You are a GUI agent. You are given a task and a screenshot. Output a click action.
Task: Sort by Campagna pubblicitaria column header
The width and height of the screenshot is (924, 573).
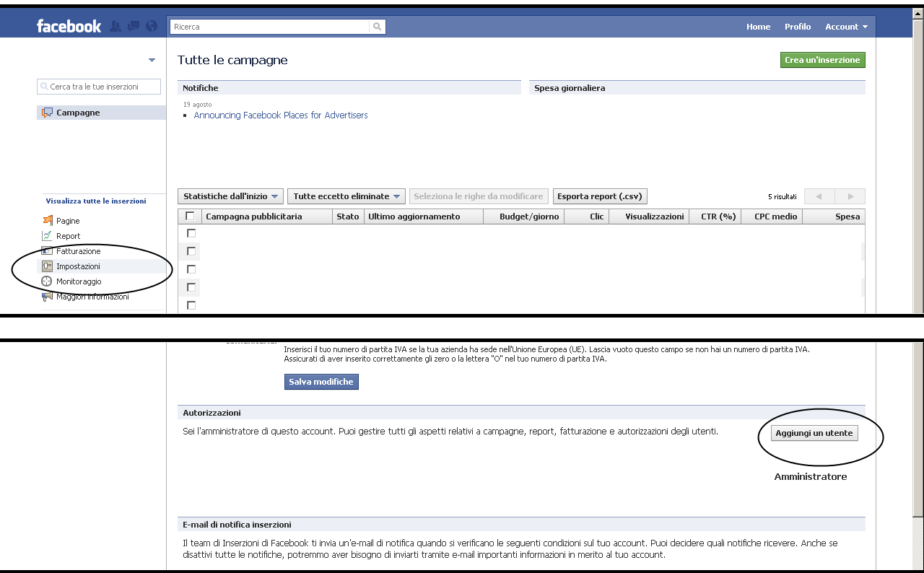point(266,216)
